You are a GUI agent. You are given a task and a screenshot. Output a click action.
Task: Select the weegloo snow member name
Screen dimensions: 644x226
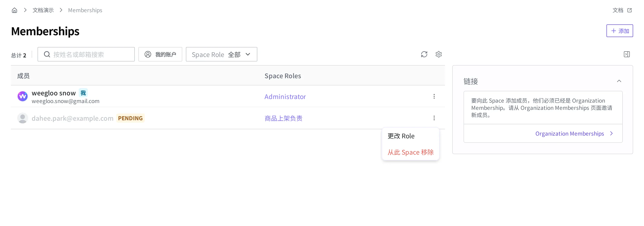[54, 93]
